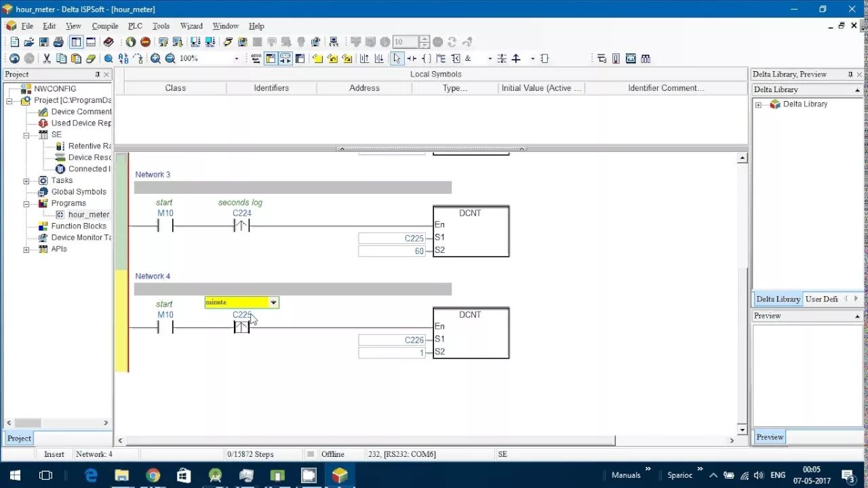Viewport: 868px width, 488px height.
Task: Open the Wizard menu
Action: (191, 26)
